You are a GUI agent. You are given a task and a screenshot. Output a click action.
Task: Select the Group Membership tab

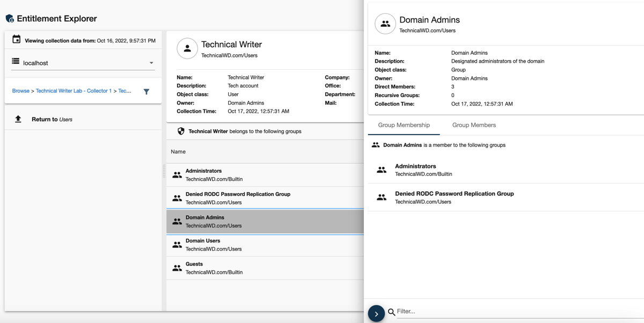tap(404, 125)
